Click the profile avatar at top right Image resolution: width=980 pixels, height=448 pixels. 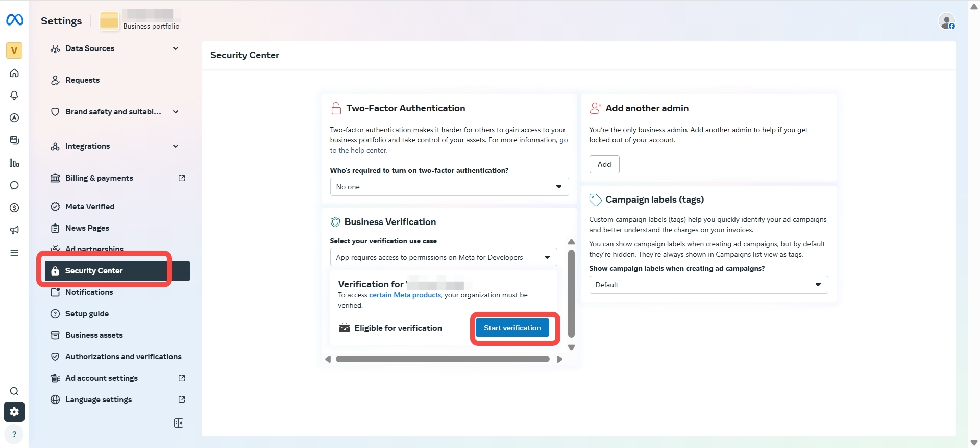click(x=947, y=21)
